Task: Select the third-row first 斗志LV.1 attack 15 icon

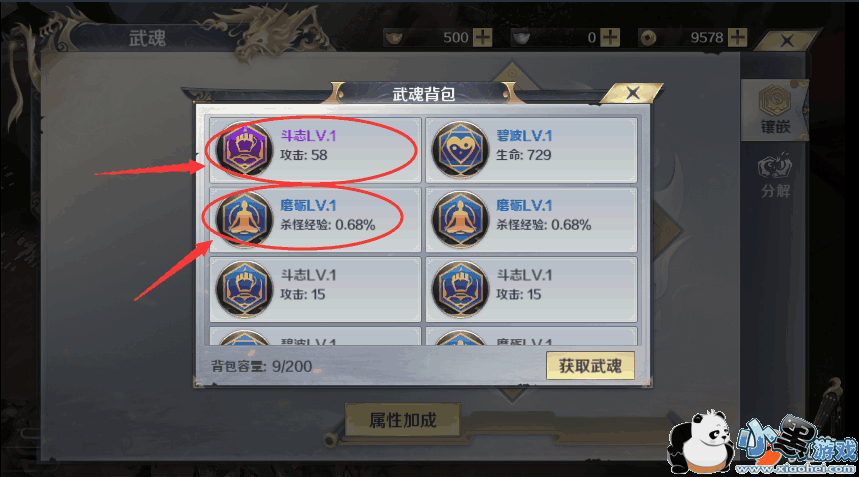Action: (x=244, y=289)
